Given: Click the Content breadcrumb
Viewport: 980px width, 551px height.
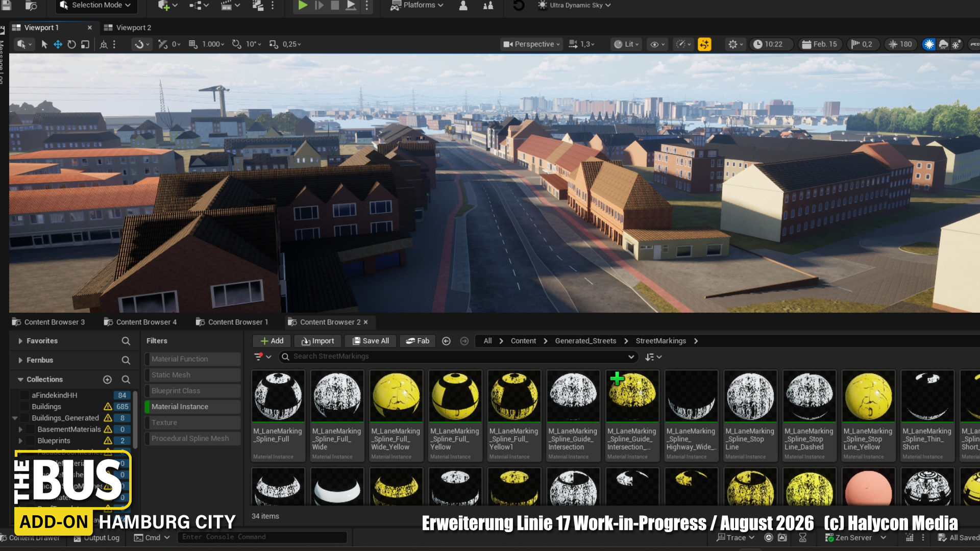Looking at the screenshot, I should [523, 341].
